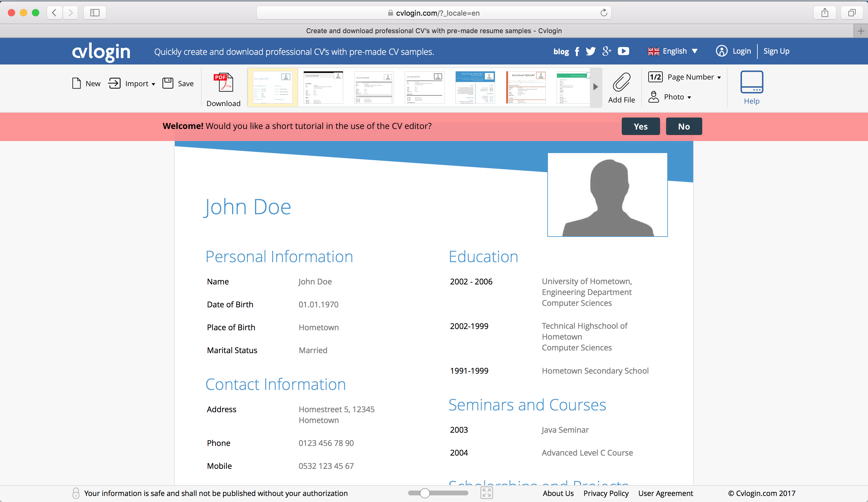Click the Add File paperclip icon
868x502 pixels.
click(x=621, y=83)
